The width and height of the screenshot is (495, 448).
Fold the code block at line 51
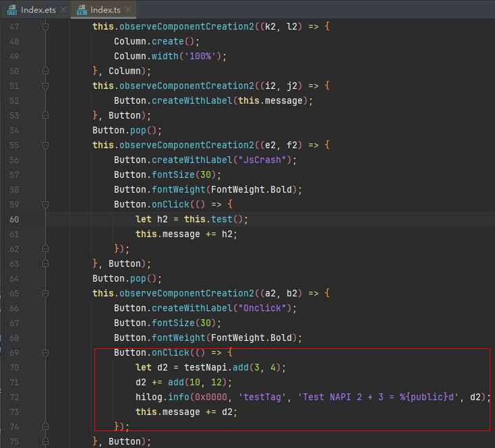pyautogui.click(x=45, y=86)
